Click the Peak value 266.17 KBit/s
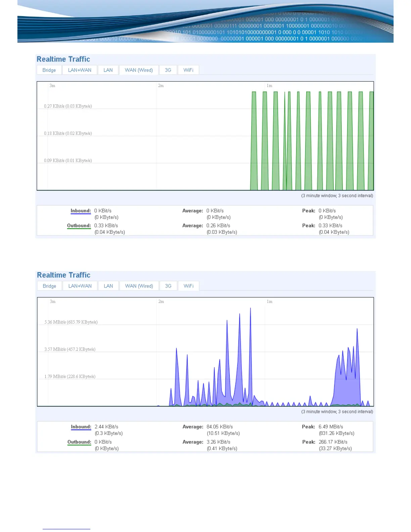411x532 pixels. tap(333, 442)
